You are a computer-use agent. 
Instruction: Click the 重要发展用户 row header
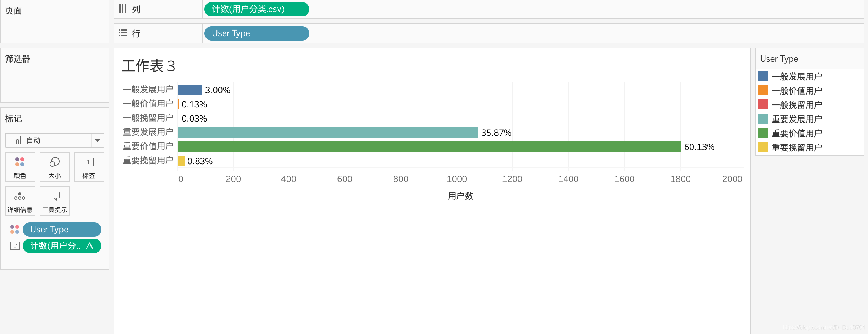148,132
